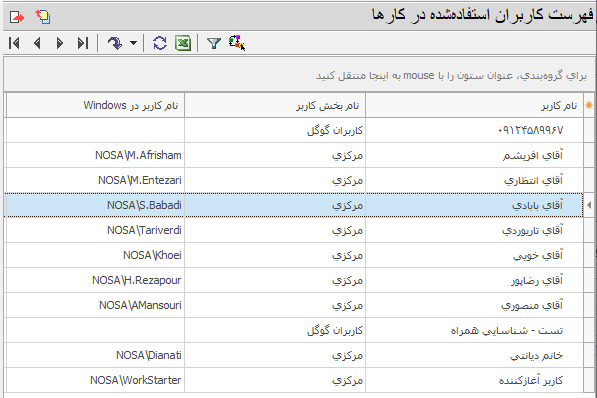Jump to last record icon
This screenshot has width=597, height=398.
point(83,43)
